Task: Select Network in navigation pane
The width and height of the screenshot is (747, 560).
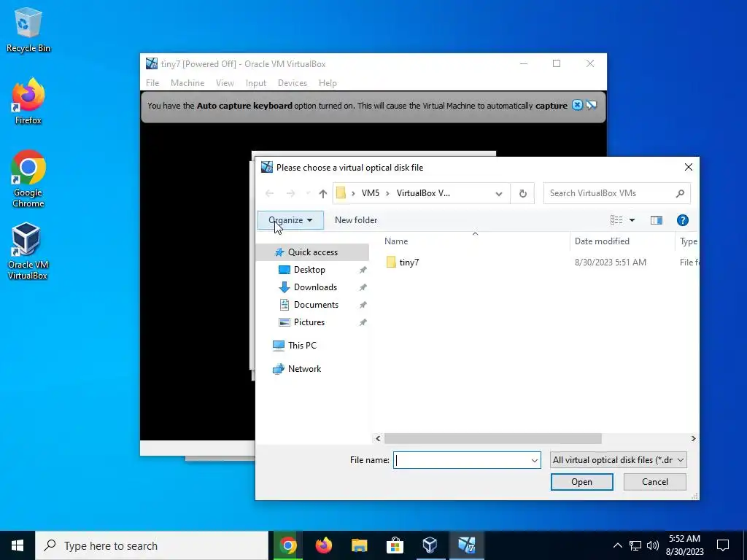Action: [304, 369]
